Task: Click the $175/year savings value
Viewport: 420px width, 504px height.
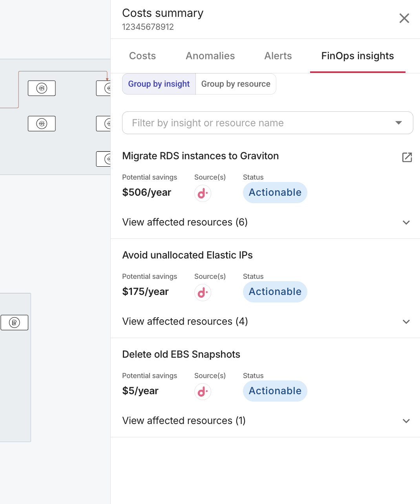Action: (x=146, y=291)
